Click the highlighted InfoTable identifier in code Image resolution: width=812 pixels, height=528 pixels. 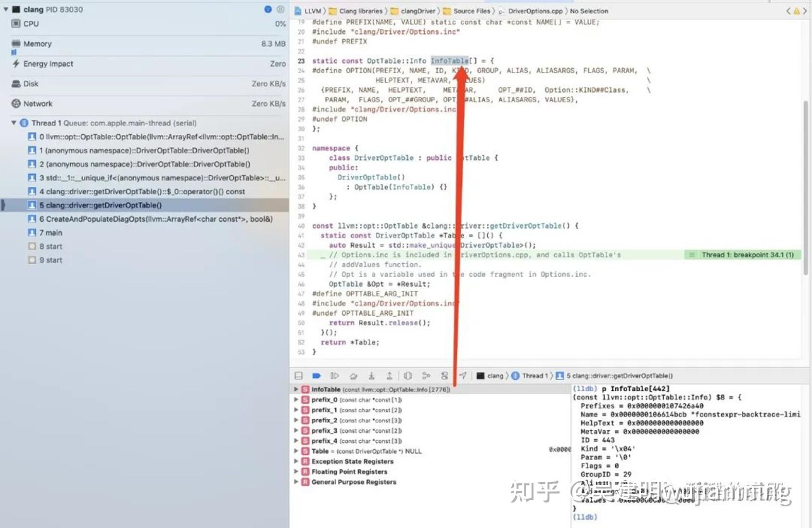[x=449, y=61]
